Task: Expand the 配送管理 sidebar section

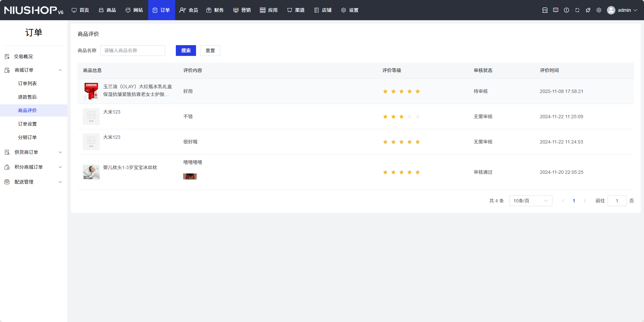Action: pyautogui.click(x=34, y=182)
